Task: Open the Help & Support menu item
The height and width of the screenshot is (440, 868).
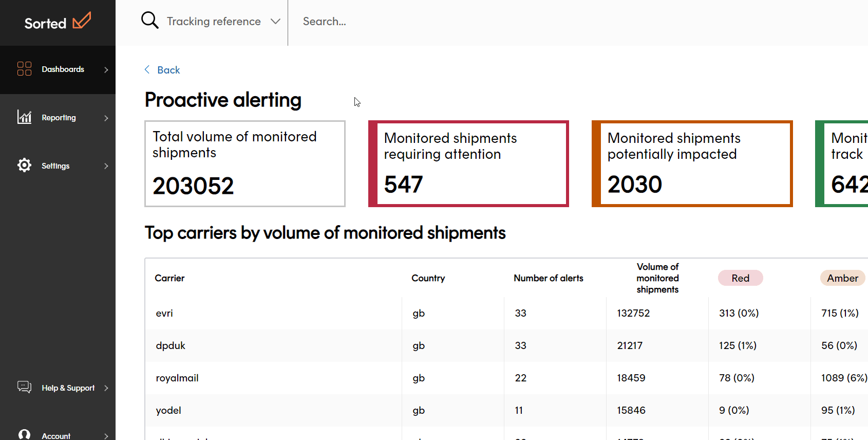Action: [68, 388]
